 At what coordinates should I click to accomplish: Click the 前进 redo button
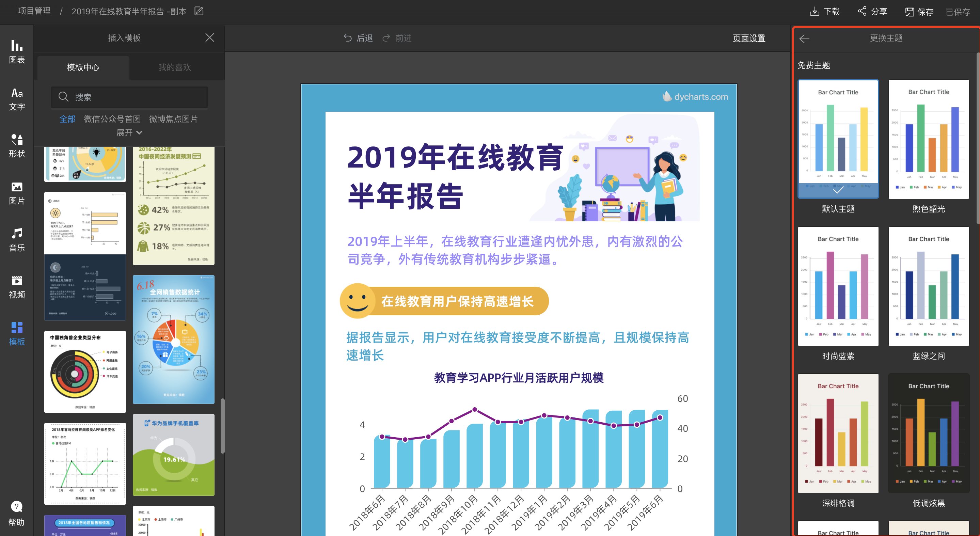click(x=397, y=38)
